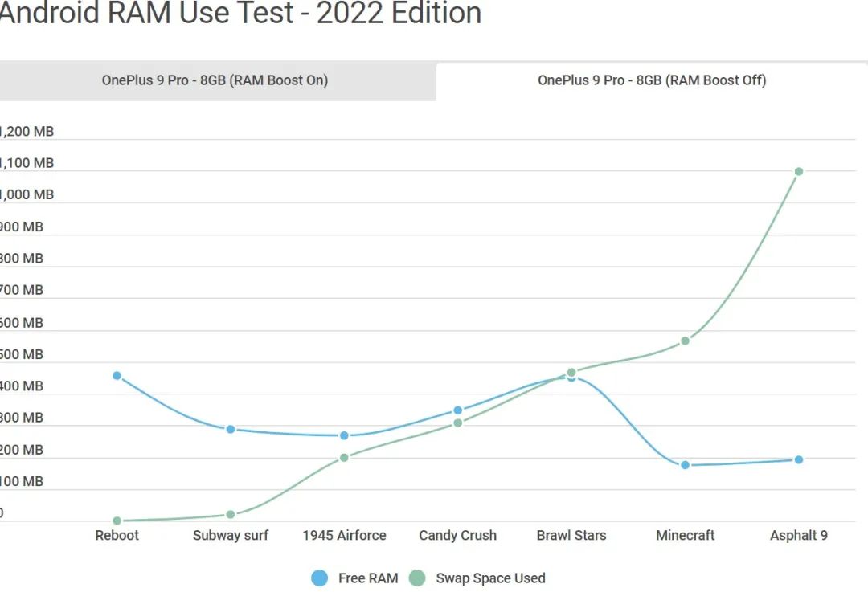This screenshot has width=868, height=592.
Task: Select the Free RAM point at Asphalt 9
Action: pyautogui.click(x=799, y=459)
